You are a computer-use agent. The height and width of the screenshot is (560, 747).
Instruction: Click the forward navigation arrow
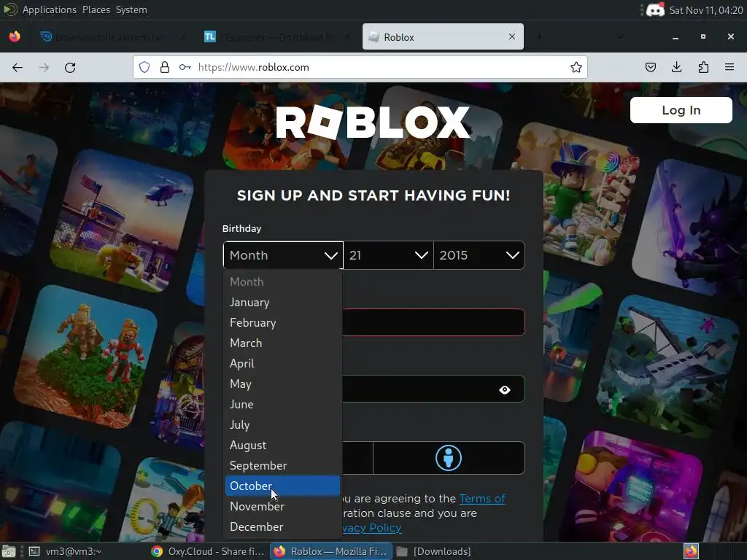click(44, 68)
